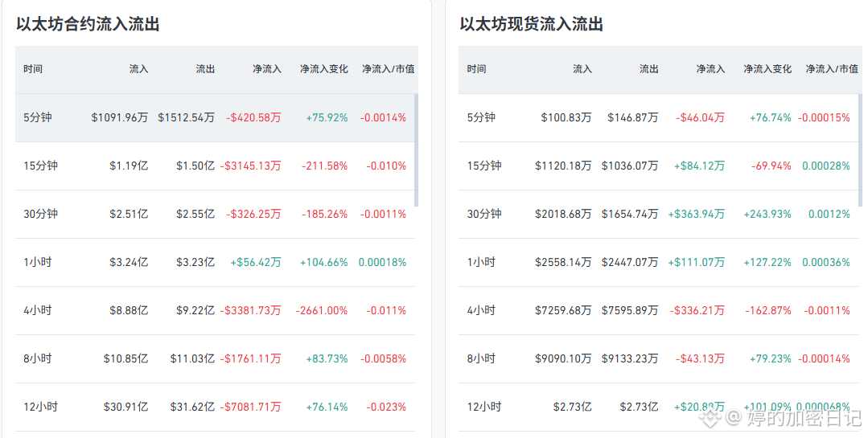The width and height of the screenshot is (868, 438).
Task: Sort contract table by 净流入变化 header
Action: [324, 69]
